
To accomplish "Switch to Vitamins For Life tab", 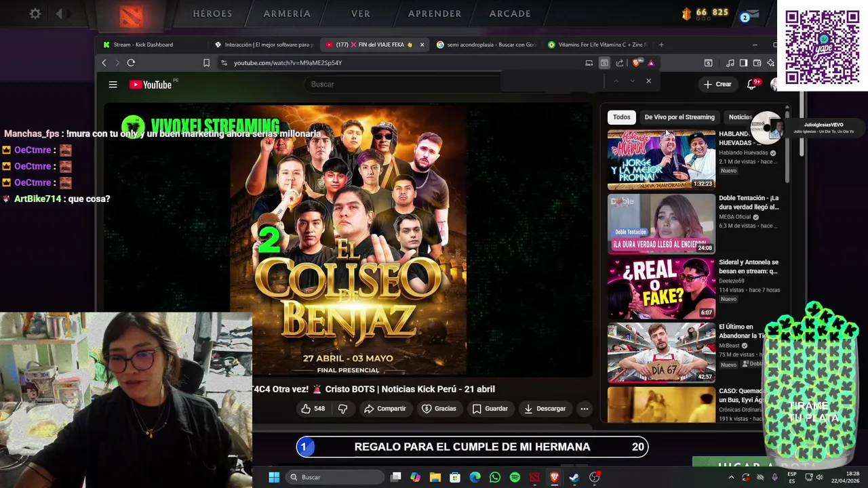I will (597, 45).
